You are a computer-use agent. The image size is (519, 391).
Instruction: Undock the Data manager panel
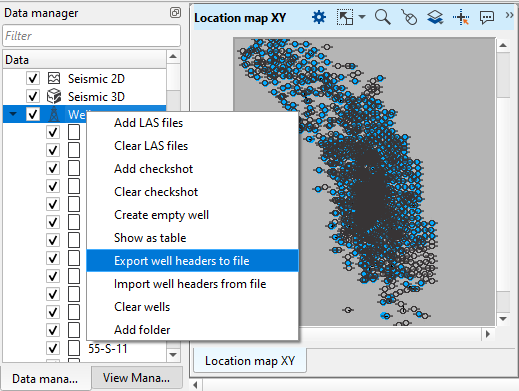(x=175, y=13)
